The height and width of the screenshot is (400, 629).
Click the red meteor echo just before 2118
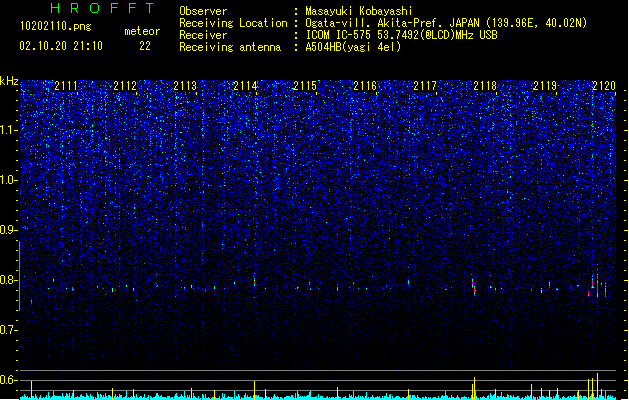[x=473, y=286]
